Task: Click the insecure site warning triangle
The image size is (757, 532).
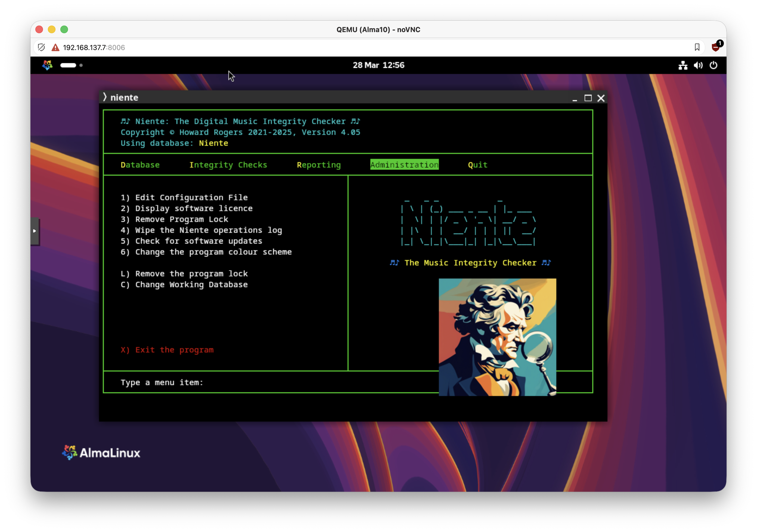Action: pyautogui.click(x=55, y=48)
